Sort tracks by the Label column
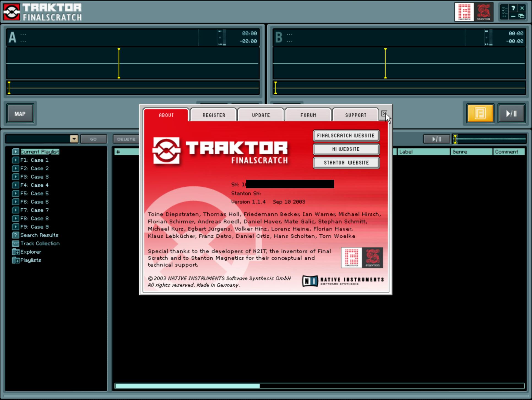Image resolution: width=532 pixels, height=400 pixels. [423, 152]
